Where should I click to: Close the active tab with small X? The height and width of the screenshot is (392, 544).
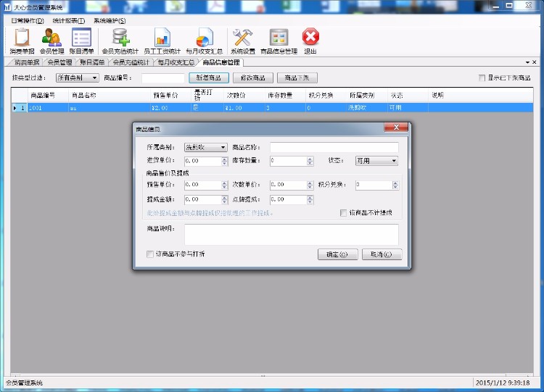tap(535, 62)
